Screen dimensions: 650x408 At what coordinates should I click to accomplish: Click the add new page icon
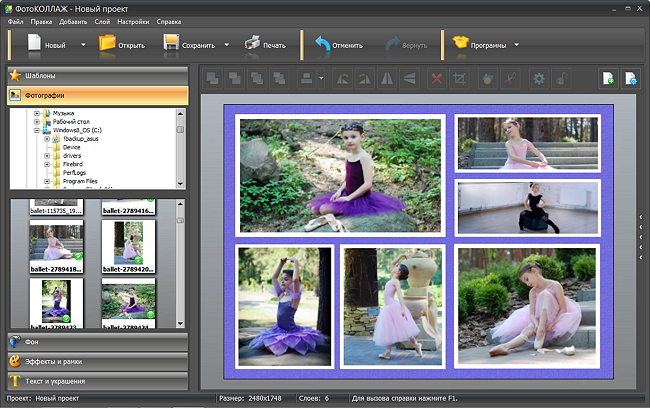(x=607, y=78)
